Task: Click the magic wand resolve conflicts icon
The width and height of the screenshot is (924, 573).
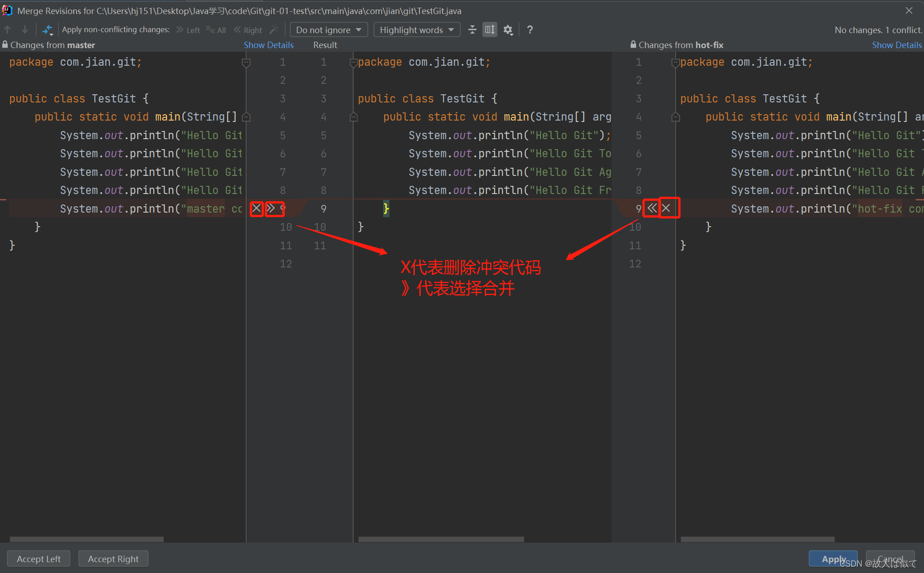Action: click(274, 30)
